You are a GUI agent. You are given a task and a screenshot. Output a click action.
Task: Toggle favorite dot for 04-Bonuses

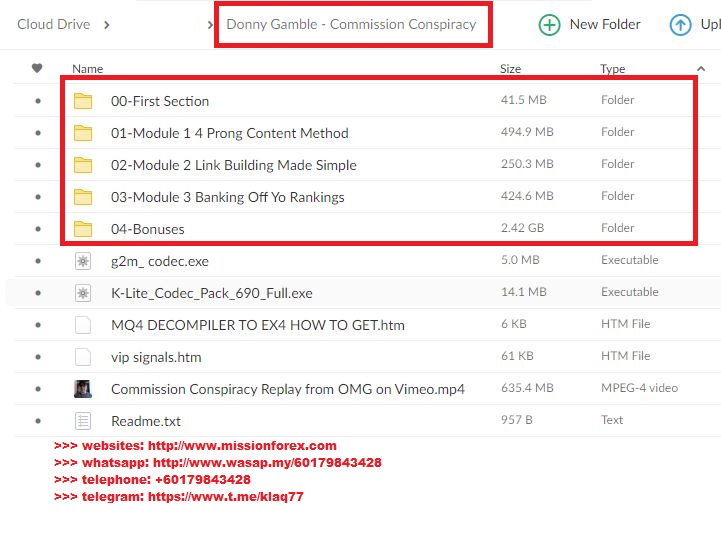click(x=38, y=229)
